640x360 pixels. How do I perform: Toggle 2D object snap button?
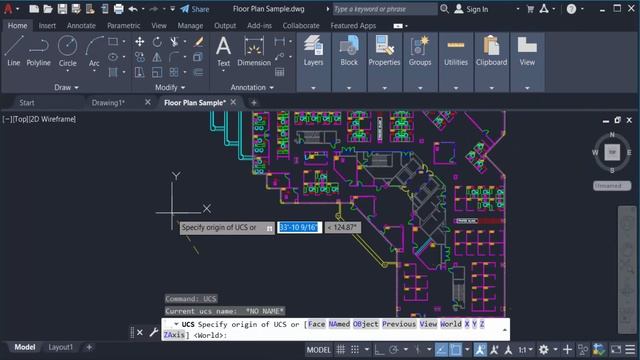[x=456, y=350]
